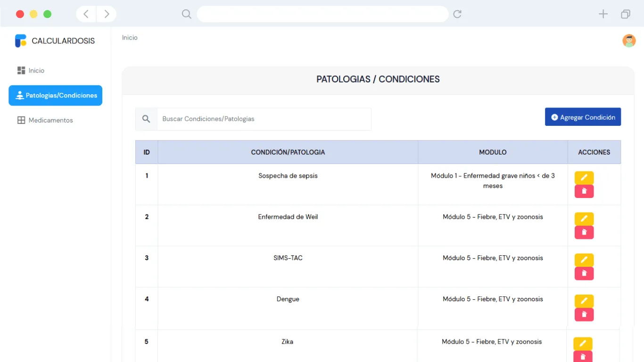Edit the Zika condition
The image size is (644, 362).
(x=583, y=344)
